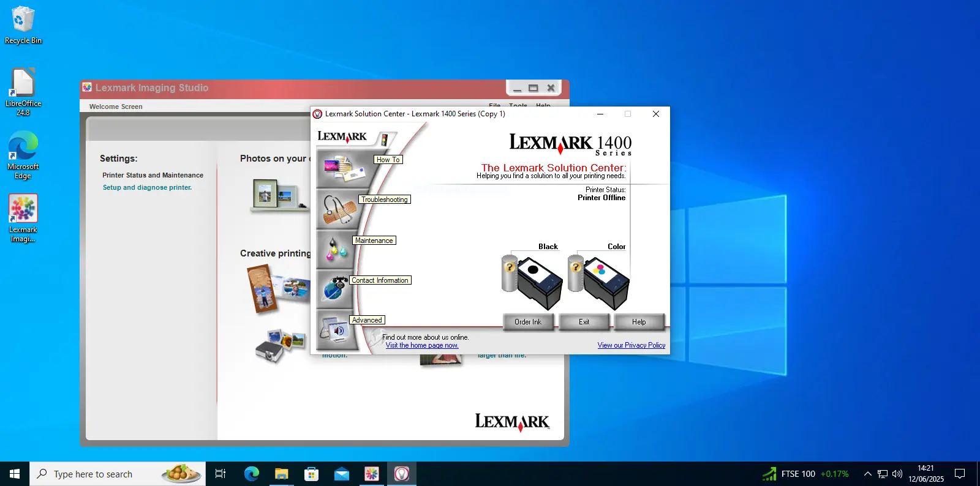Open the Microsoft Edge desktop shortcut

click(23, 155)
